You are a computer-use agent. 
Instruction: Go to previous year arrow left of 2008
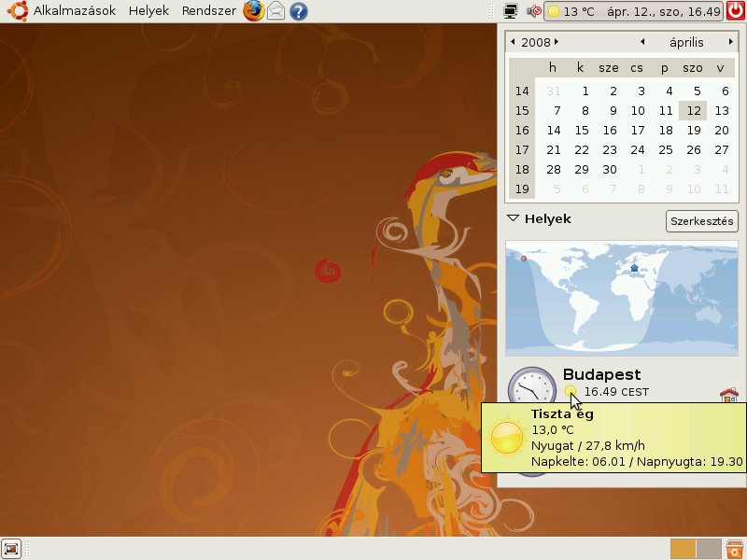[x=513, y=42]
